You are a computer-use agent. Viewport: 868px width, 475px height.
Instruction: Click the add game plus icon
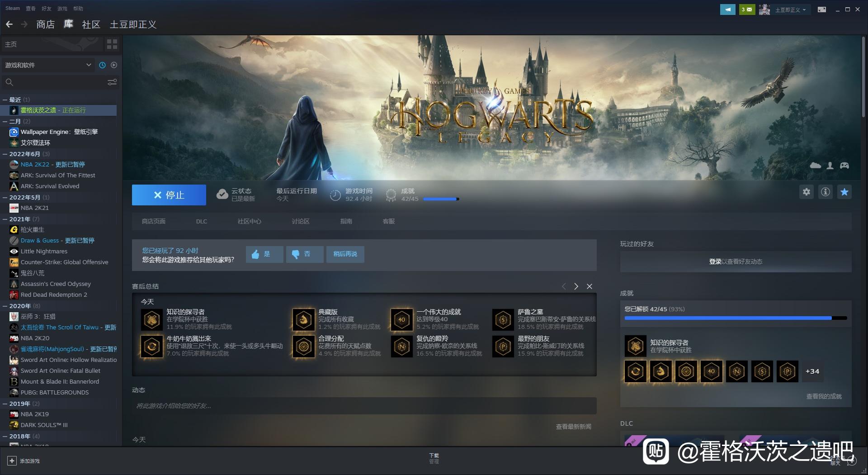pyautogui.click(x=12, y=461)
